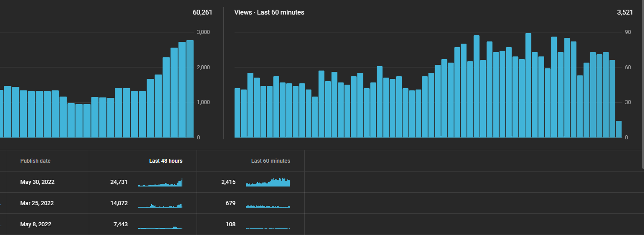Click the 14,872 views sparkline chart
644x235 pixels.
[160, 205]
